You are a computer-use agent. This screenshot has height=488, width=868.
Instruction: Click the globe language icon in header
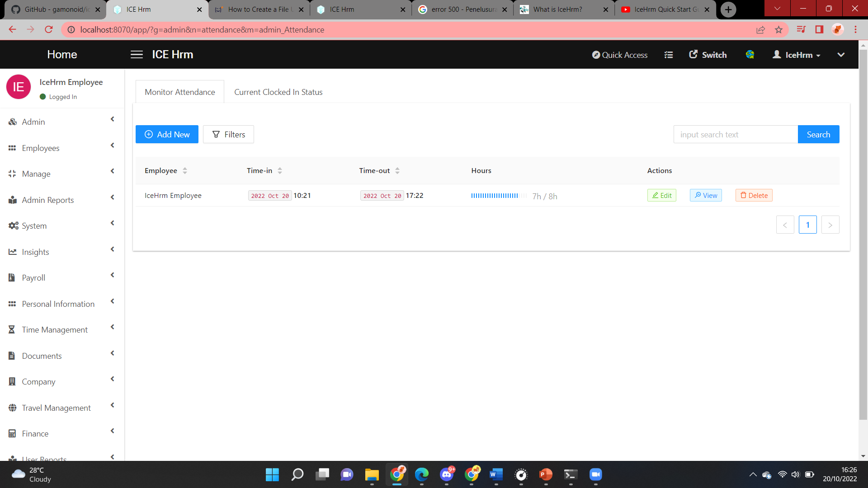pyautogui.click(x=750, y=55)
